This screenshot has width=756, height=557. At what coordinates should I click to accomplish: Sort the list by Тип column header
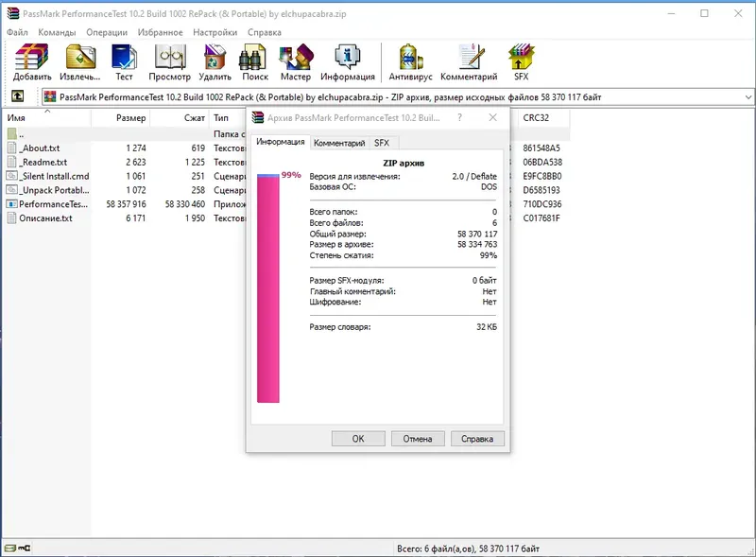tap(228, 118)
